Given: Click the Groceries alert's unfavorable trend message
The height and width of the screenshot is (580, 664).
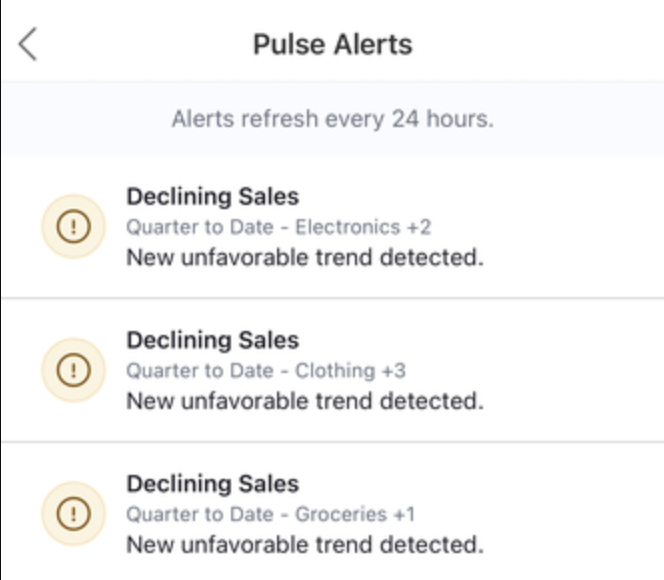Looking at the screenshot, I should [x=304, y=545].
